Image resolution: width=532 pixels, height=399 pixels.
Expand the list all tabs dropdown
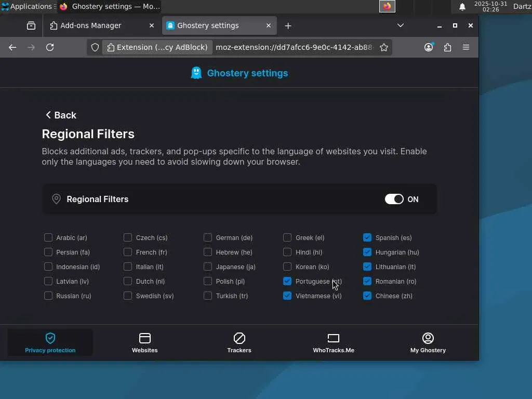tap(401, 25)
